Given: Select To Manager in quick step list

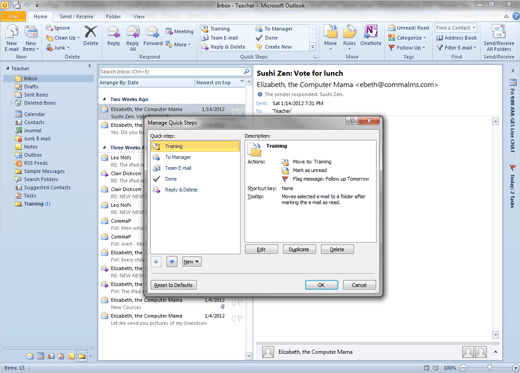Looking at the screenshot, I should click(195, 157).
